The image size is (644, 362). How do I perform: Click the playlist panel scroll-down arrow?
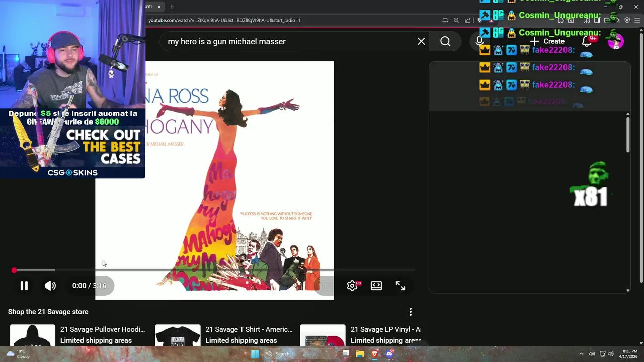pos(628,290)
